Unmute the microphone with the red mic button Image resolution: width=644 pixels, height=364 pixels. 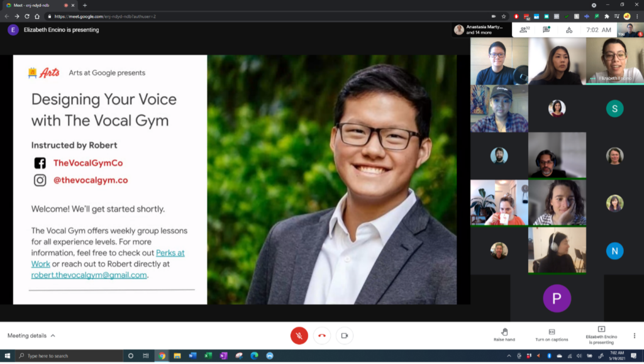click(299, 336)
